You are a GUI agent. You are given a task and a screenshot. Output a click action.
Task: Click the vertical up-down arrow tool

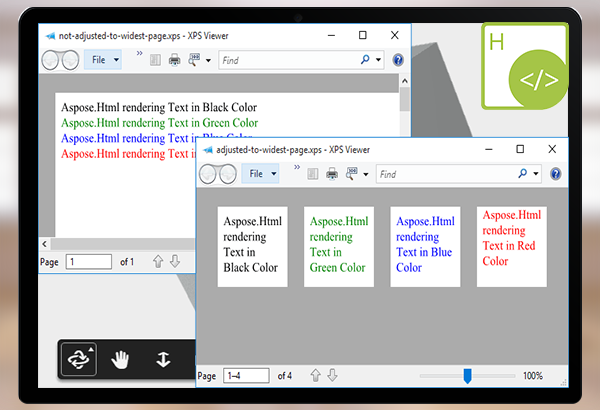pyautogui.click(x=163, y=360)
